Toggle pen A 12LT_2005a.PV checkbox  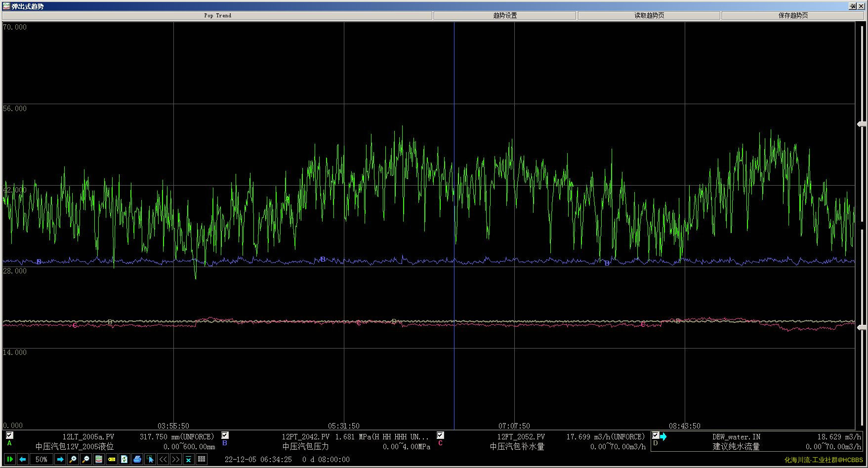(x=9, y=435)
